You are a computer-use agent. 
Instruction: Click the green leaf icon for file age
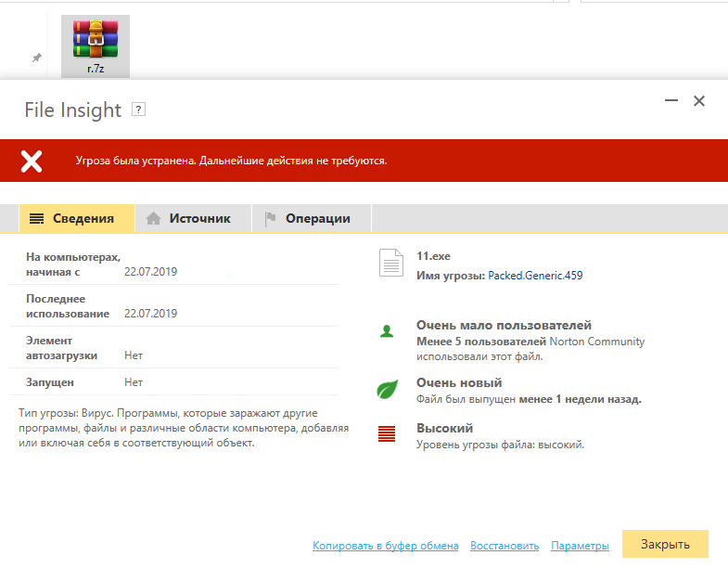pyautogui.click(x=388, y=390)
